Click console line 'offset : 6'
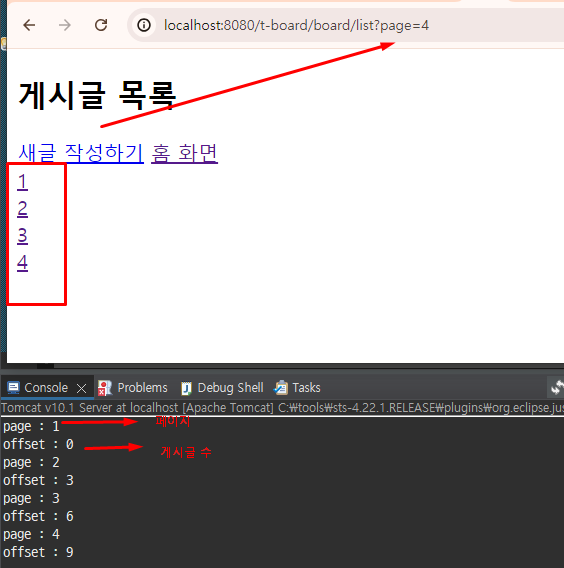Image resolution: width=564 pixels, height=568 pixels. coord(38,516)
